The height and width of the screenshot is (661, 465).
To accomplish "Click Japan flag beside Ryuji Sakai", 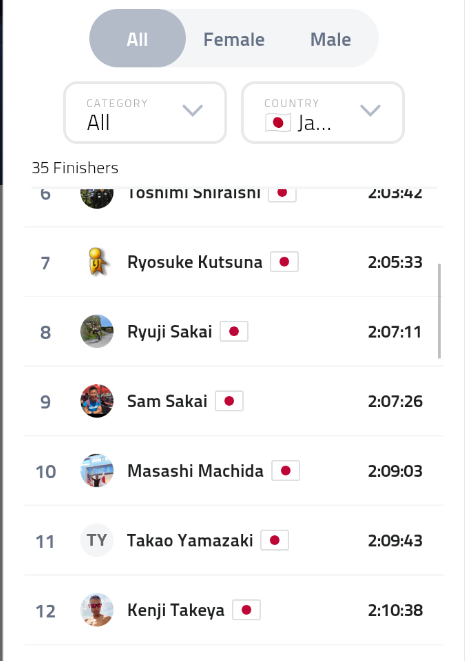I will tap(234, 331).
